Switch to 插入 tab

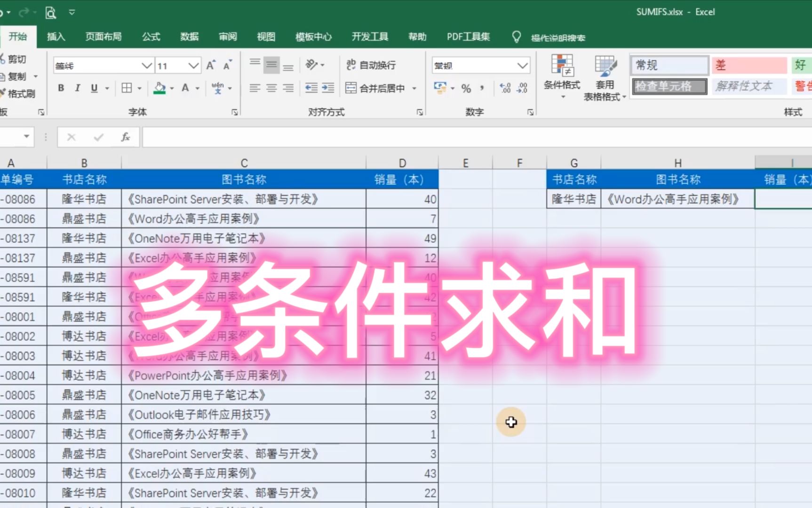(x=56, y=37)
